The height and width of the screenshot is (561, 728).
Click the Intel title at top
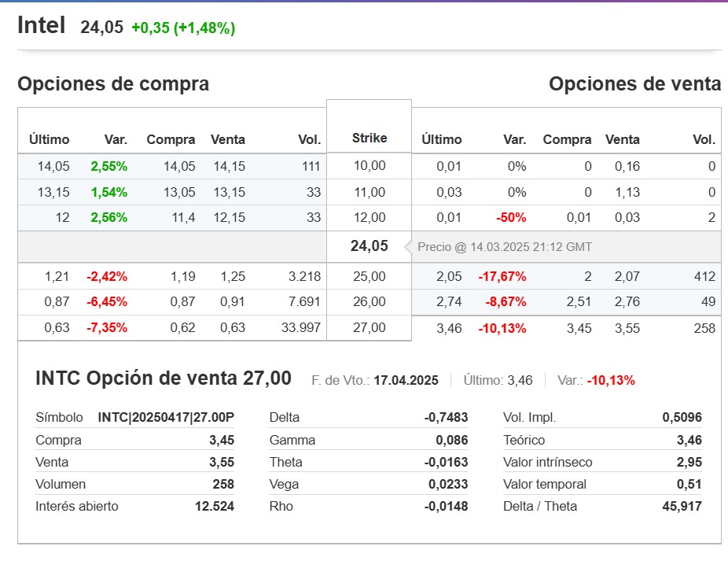[x=42, y=26]
